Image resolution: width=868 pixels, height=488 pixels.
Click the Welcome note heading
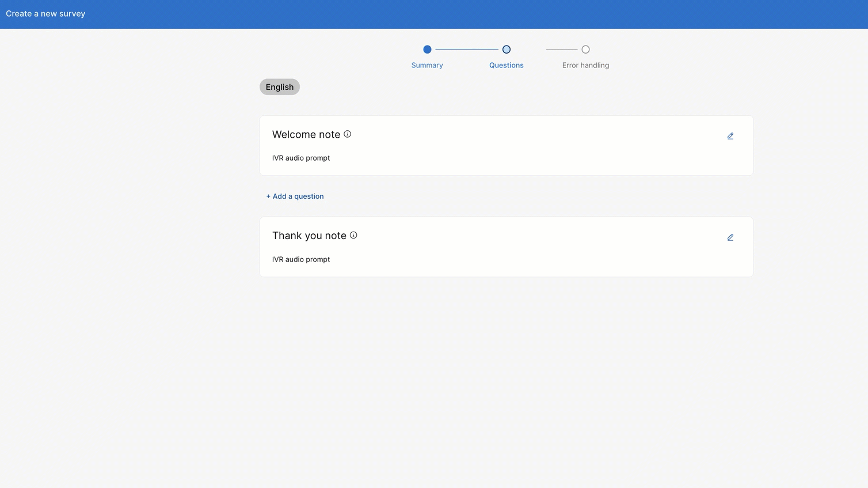pos(306,135)
